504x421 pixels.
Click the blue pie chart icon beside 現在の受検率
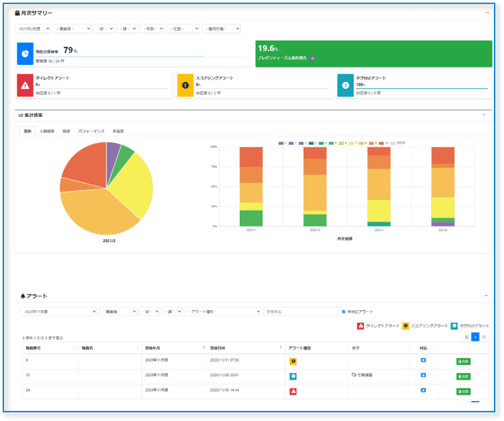coord(25,53)
